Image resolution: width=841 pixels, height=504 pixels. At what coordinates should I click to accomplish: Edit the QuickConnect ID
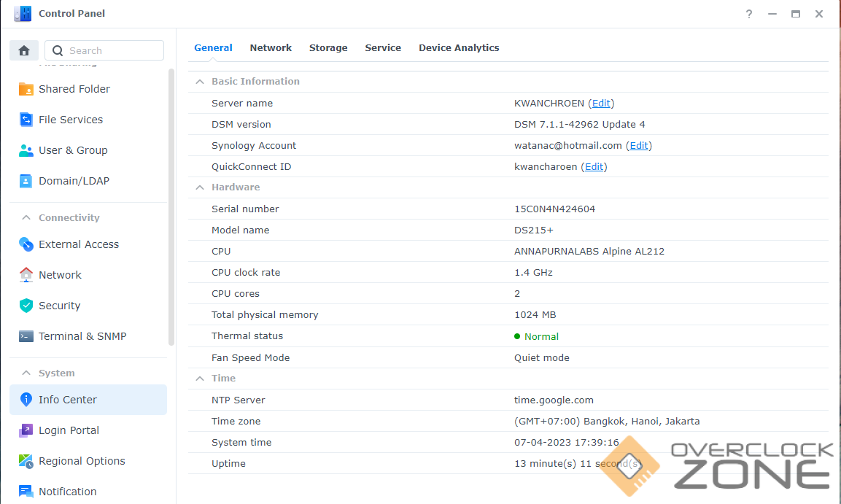point(594,167)
